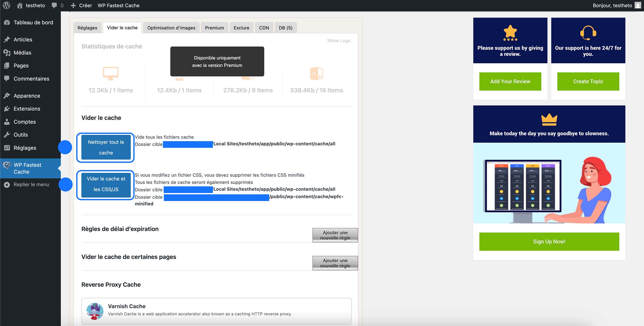Switch to the CDN tab
Screen dimensions: 644x326
point(264,28)
